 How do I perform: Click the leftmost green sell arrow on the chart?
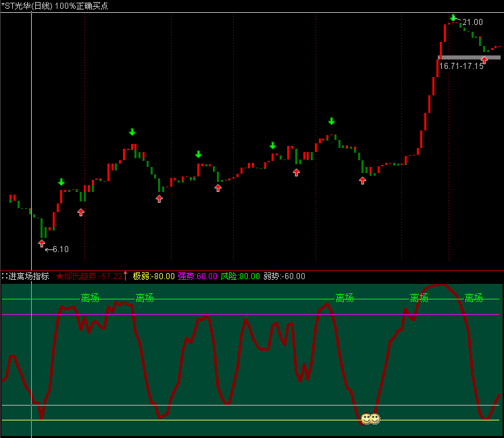tap(61, 182)
